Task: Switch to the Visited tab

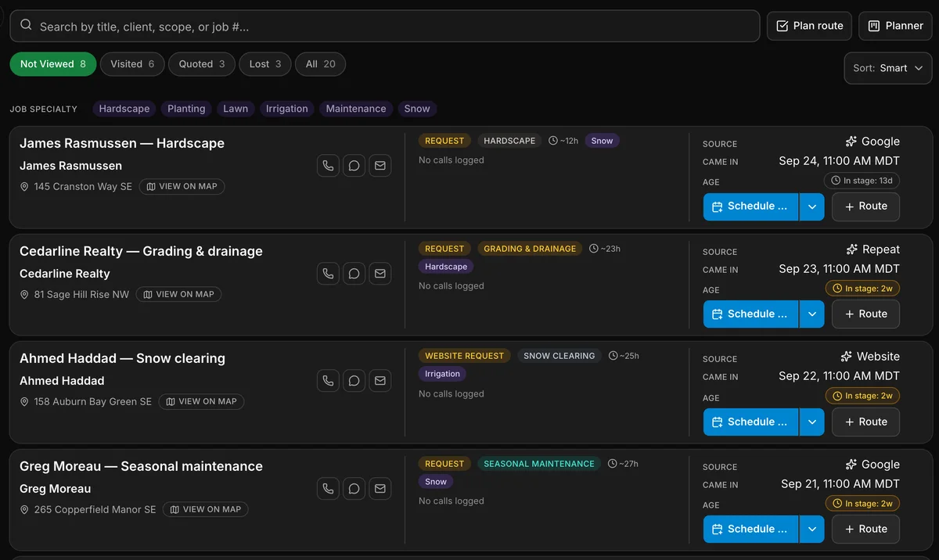Action: (x=132, y=64)
